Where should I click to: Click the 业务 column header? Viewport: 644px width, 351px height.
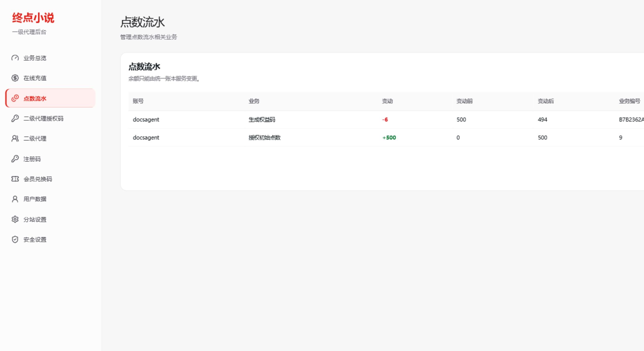[x=254, y=101]
